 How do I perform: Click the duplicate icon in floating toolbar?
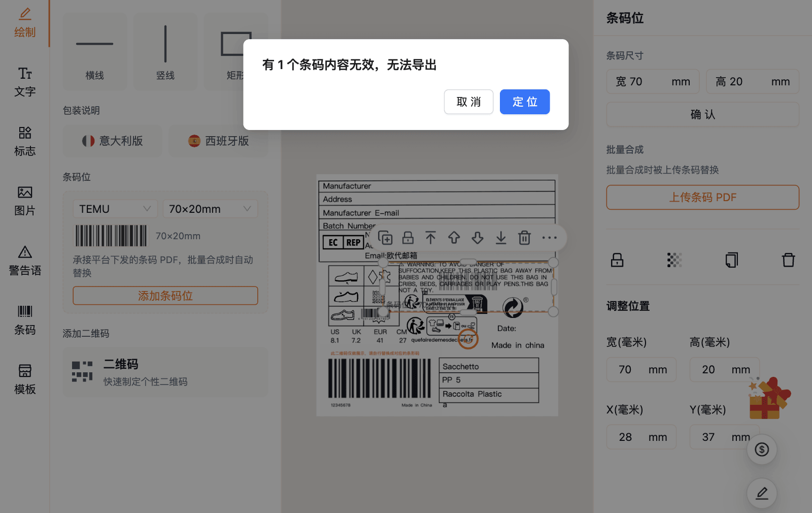click(385, 237)
